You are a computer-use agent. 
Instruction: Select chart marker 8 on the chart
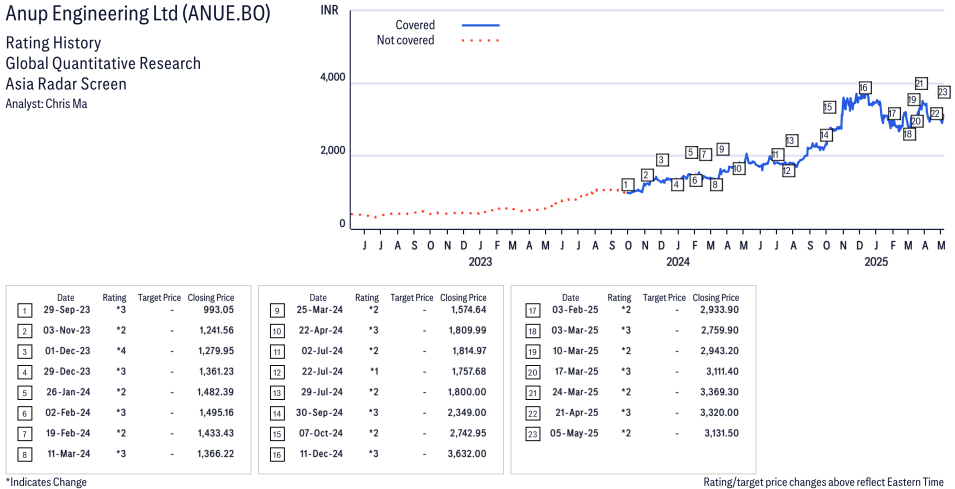716,185
